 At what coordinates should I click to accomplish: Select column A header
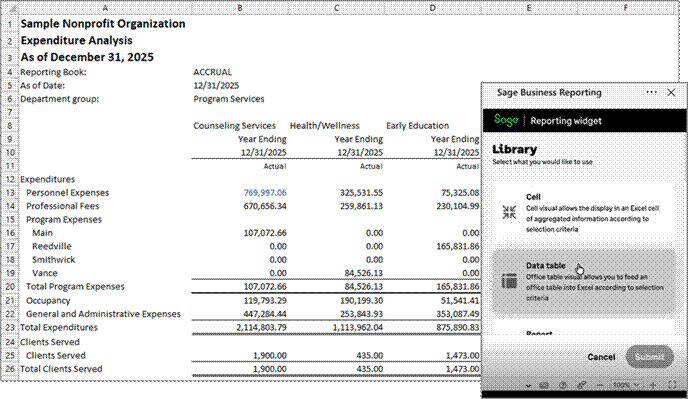click(105, 8)
